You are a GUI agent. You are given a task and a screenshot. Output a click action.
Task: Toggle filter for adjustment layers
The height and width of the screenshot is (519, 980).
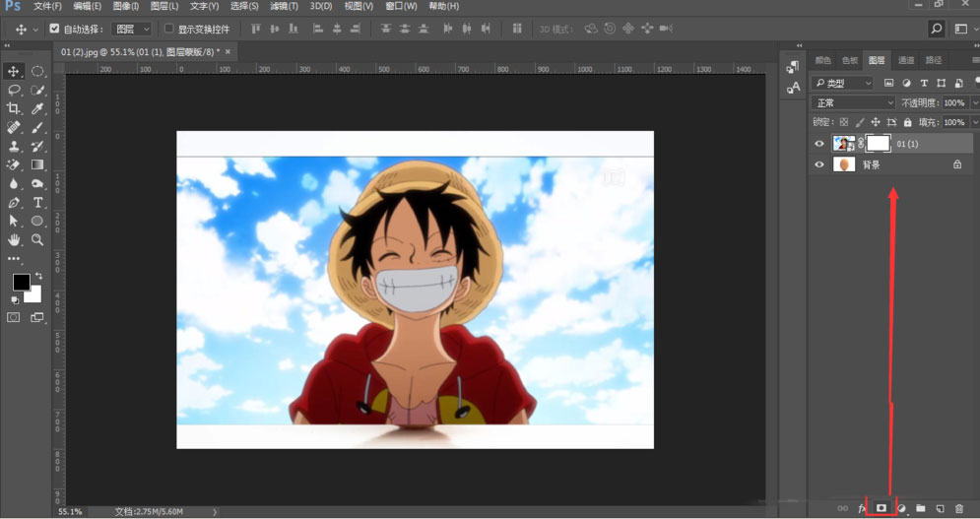pyautogui.click(x=906, y=83)
